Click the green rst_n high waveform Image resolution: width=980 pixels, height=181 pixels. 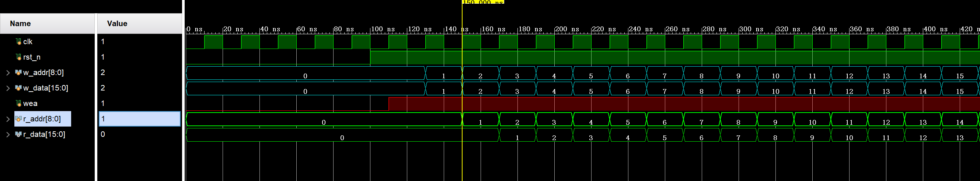[x=675, y=58]
